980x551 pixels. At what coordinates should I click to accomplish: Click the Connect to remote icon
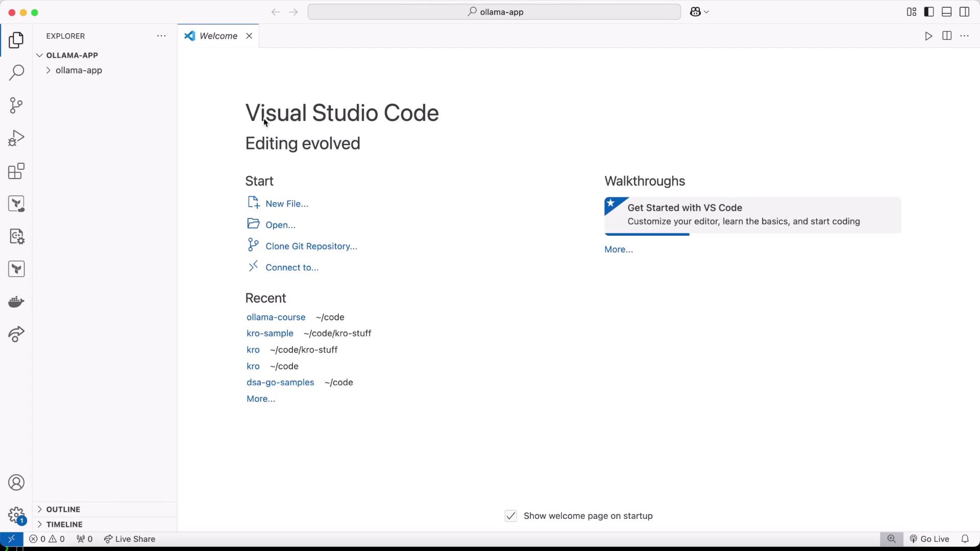(253, 266)
